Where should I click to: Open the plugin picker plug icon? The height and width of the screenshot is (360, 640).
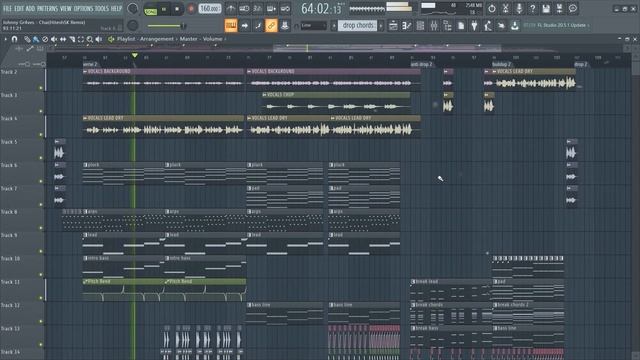pos(474,26)
